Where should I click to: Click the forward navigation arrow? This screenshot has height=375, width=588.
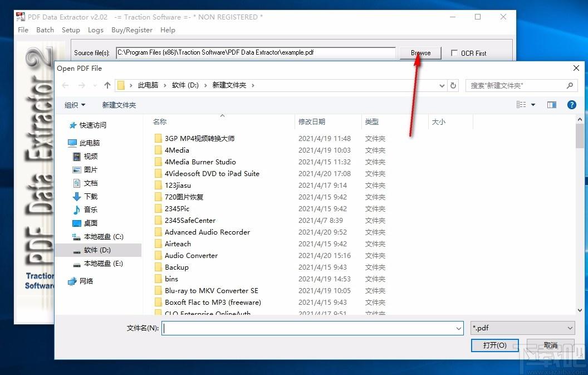pos(82,85)
